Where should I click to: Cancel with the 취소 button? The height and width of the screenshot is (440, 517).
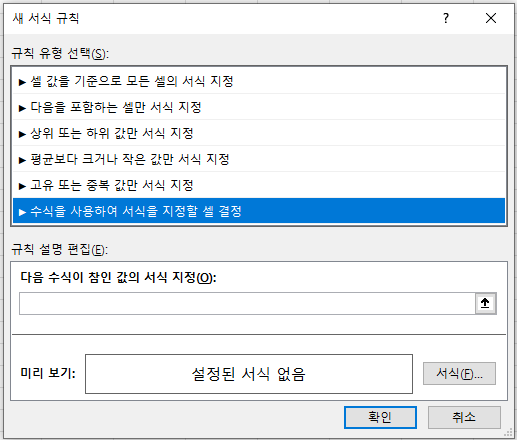pos(464,417)
